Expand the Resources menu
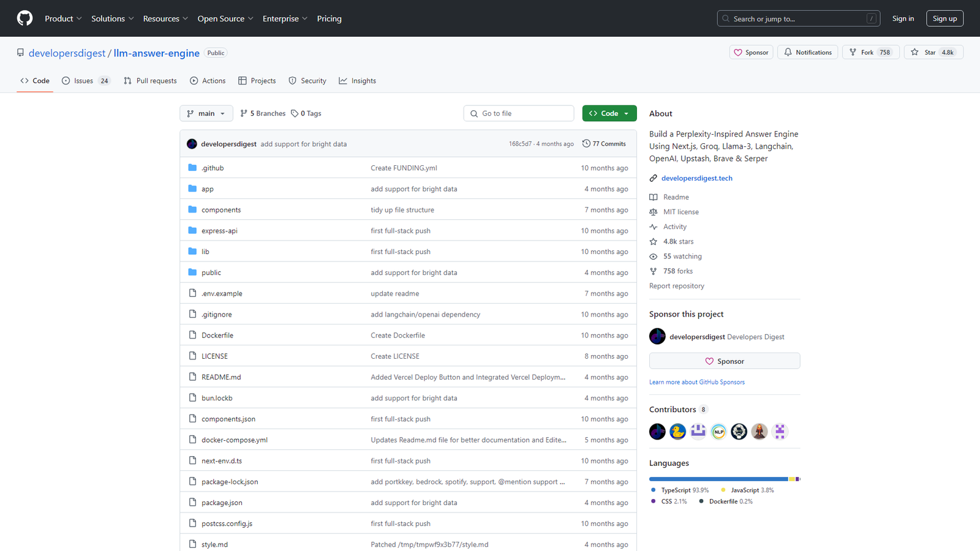The image size is (980, 551). click(165, 18)
